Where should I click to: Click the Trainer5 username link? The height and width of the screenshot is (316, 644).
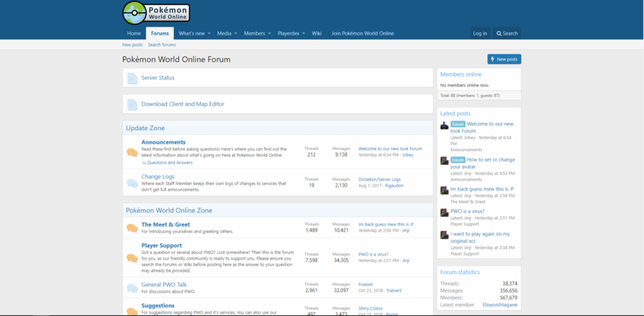pyautogui.click(x=394, y=290)
